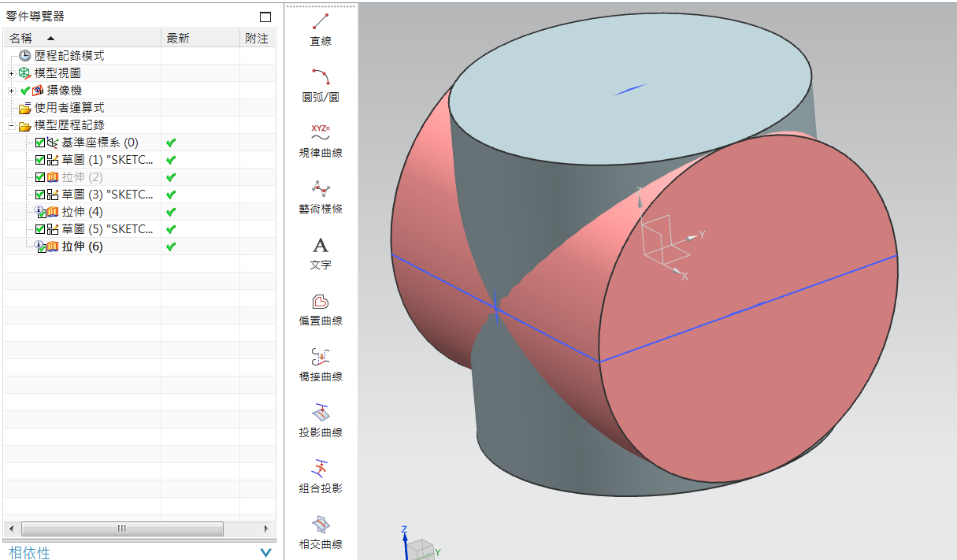Select the 偏置曲線 (Offset Curve) tool
The width and height of the screenshot is (957, 560).
tap(321, 310)
